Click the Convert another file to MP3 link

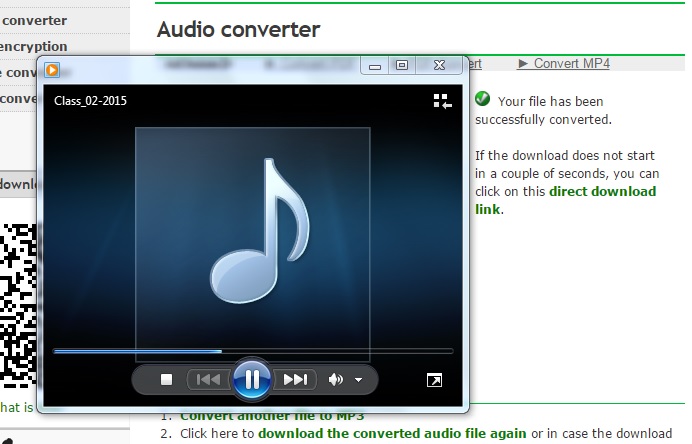click(272, 416)
